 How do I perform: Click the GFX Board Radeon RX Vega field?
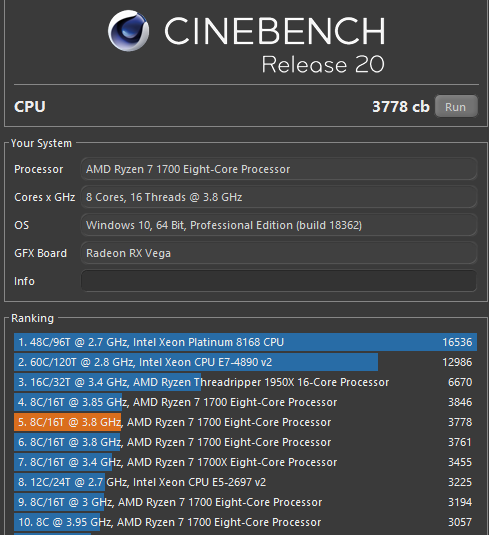point(278,253)
